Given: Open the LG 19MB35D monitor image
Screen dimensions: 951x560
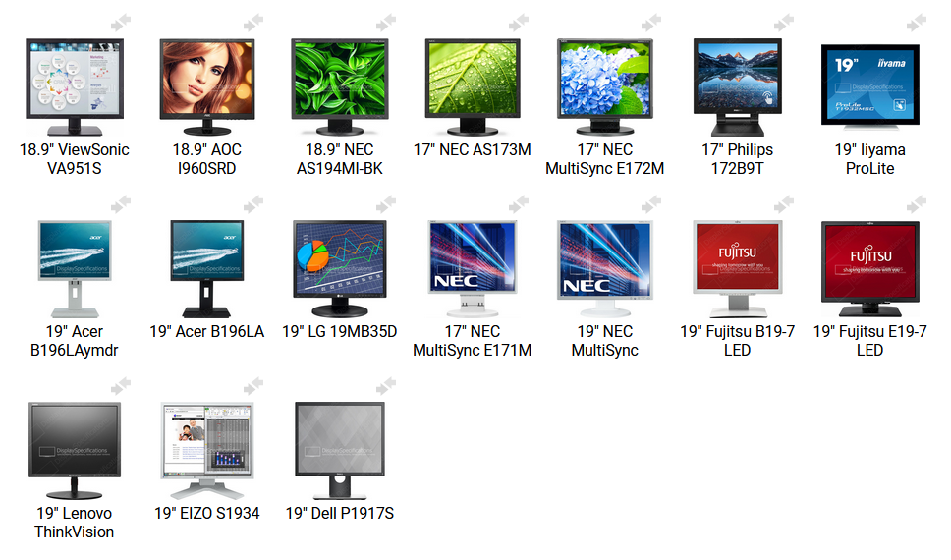Looking at the screenshot, I should coord(340,269).
